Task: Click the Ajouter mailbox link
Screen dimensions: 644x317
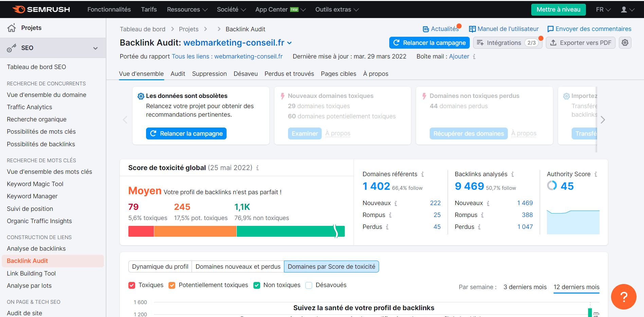Action: tap(459, 56)
